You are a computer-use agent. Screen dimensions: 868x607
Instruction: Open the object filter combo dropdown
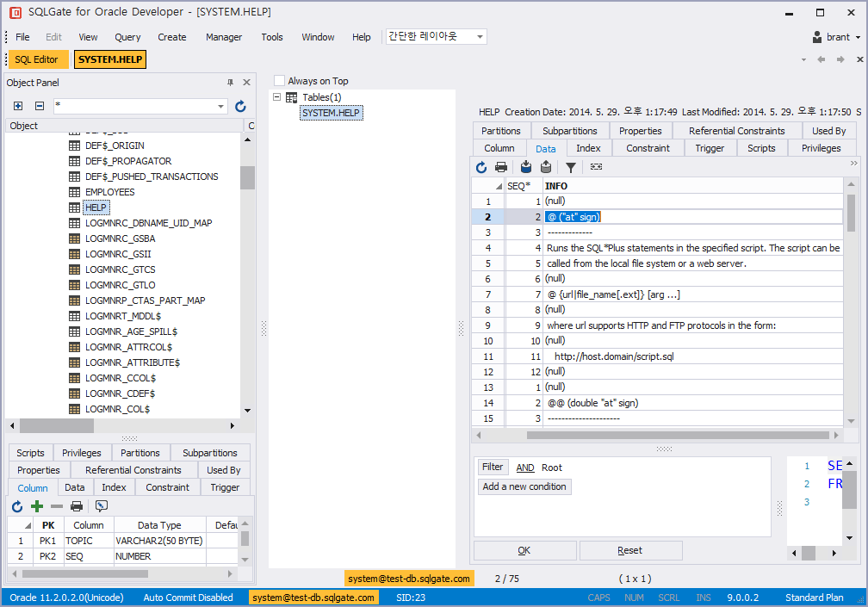(220, 106)
